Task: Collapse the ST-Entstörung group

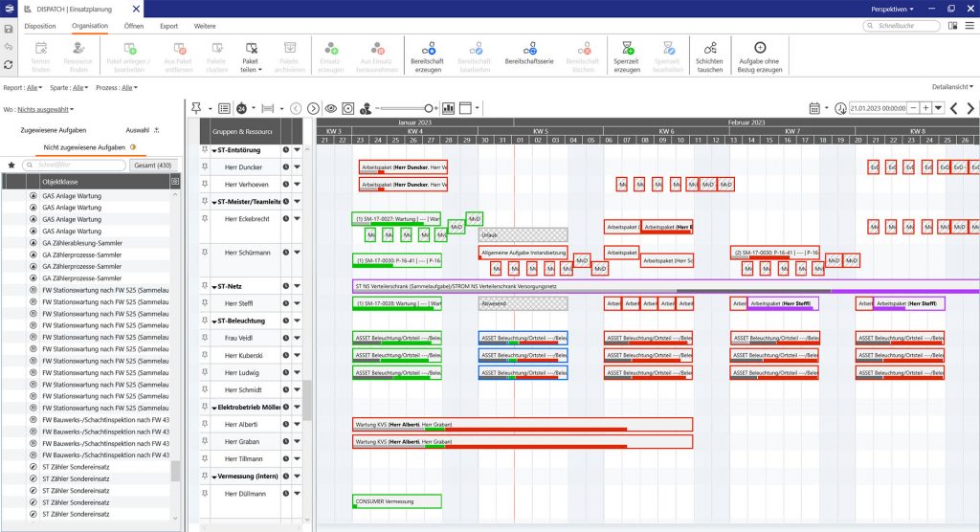Action: click(x=213, y=150)
